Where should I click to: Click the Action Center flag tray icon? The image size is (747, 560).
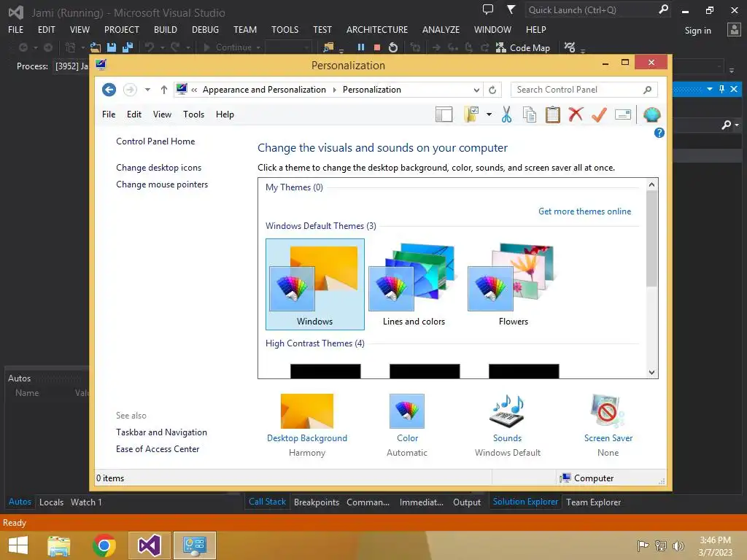click(643, 545)
